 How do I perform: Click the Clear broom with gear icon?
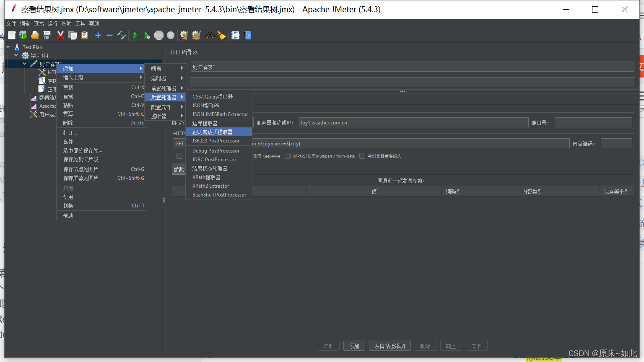184,36
